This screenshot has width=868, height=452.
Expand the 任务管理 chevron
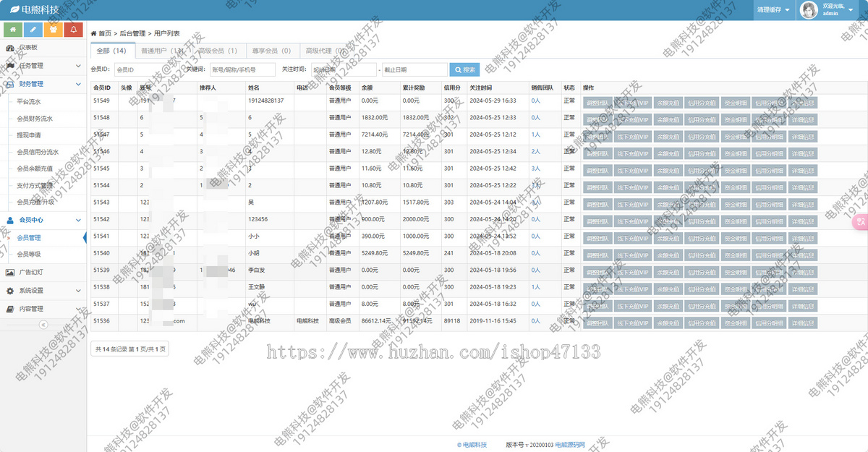[78, 66]
